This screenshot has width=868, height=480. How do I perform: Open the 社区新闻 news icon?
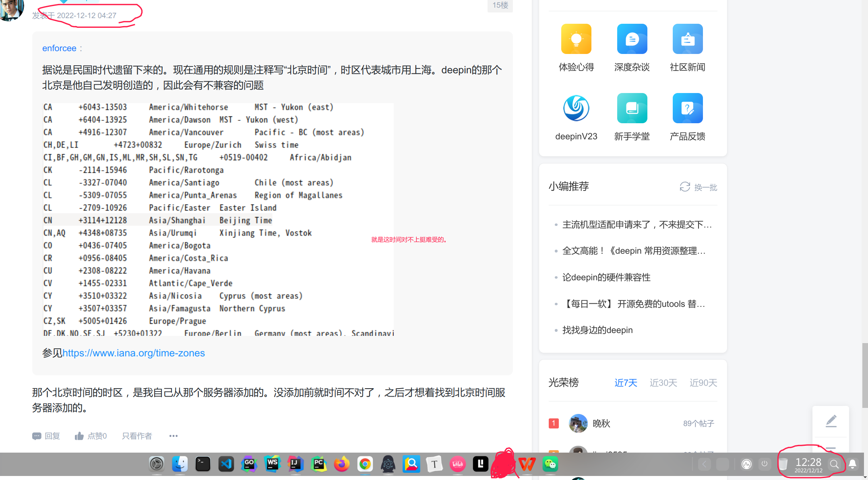tap(687, 39)
